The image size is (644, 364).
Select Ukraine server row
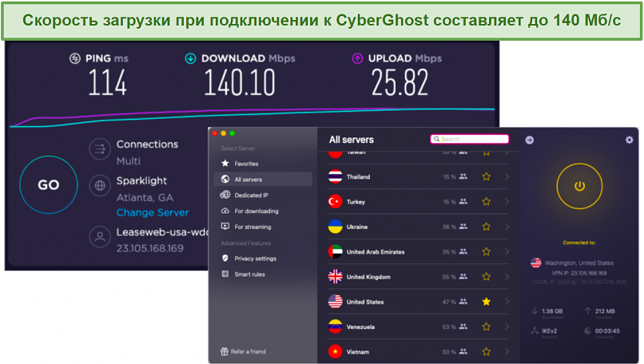[419, 227]
